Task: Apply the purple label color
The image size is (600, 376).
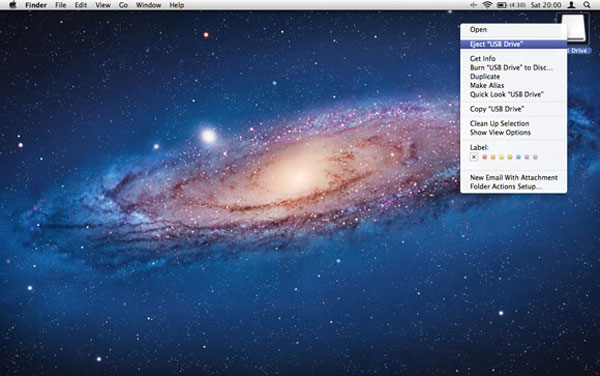Action: tap(527, 157)
